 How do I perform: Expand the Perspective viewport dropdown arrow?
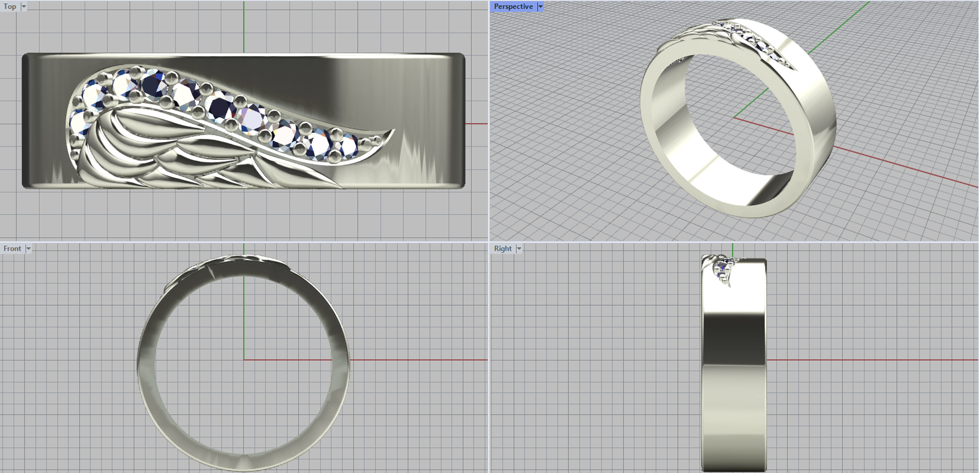point(540,7)
